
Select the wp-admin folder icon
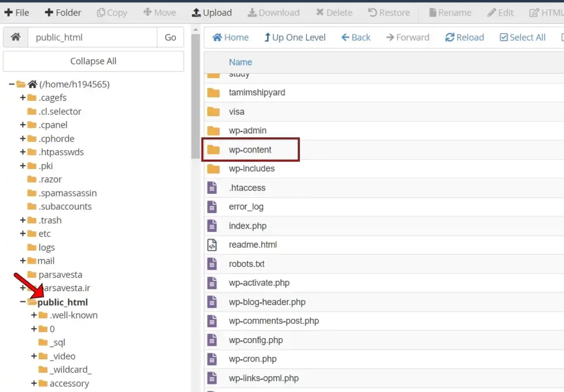point(213,130)
